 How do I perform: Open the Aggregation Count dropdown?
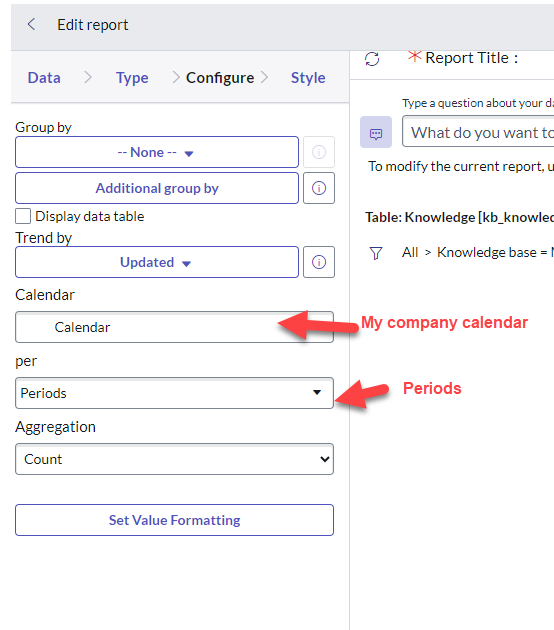(174, 459)
